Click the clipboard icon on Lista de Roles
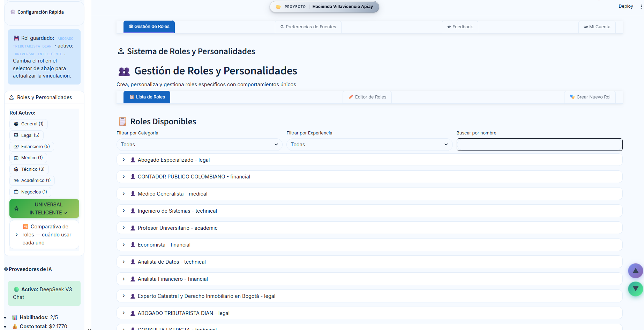 [x=132, y=97]
